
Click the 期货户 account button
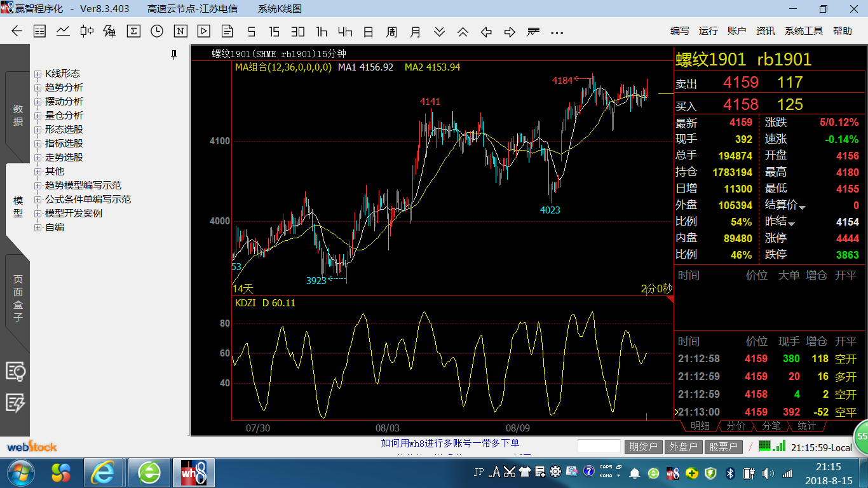pos(644,447)
